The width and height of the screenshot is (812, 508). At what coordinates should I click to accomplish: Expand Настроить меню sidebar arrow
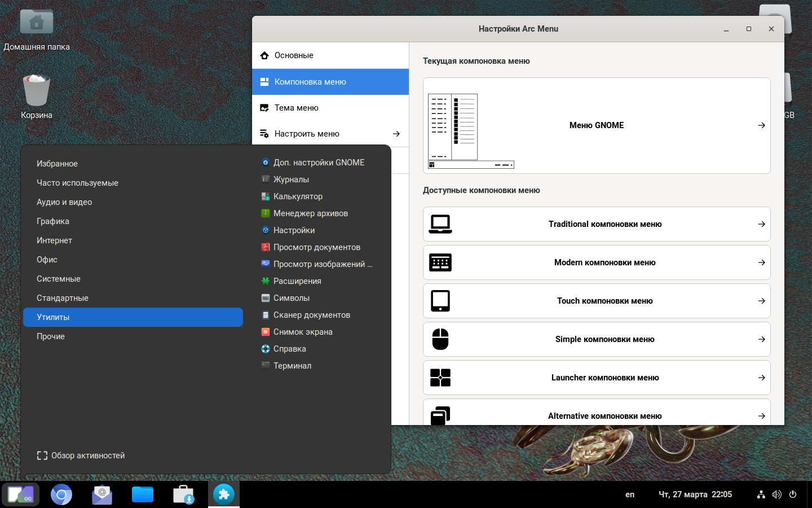(396, 134)
